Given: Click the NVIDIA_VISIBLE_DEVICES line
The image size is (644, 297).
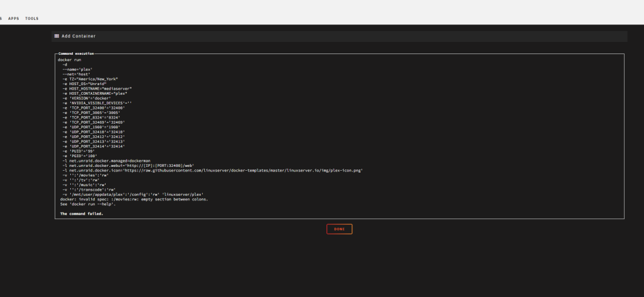Looking at the screenshot, I should 97,103.
